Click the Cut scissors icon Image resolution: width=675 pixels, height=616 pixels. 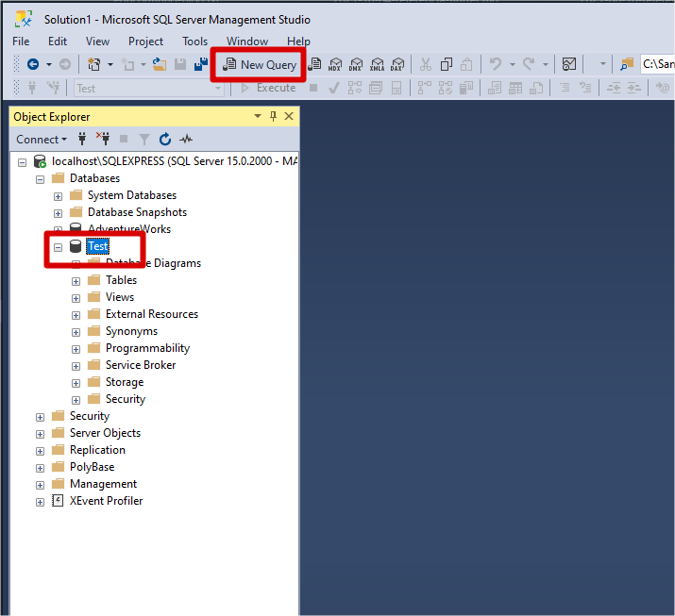[426, 64]
